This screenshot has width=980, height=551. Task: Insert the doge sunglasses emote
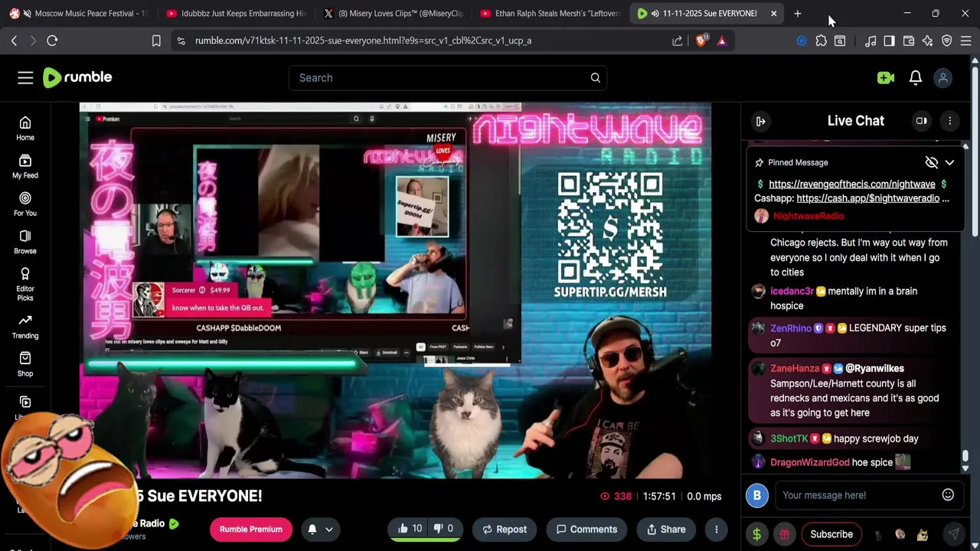coord(923,534)
